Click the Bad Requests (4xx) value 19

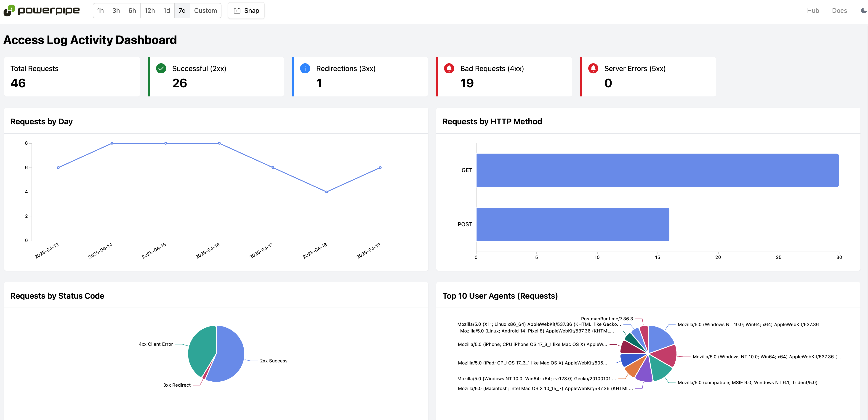point(467,83)
